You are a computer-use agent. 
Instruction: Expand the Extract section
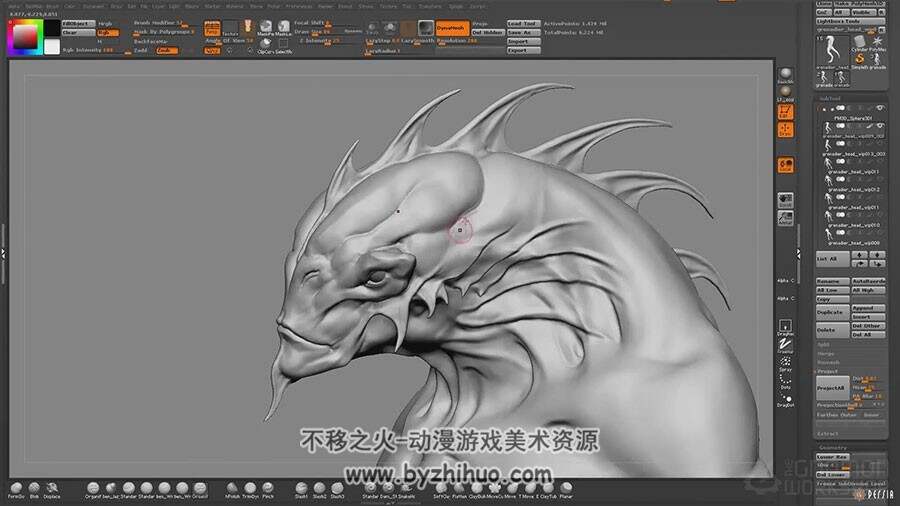coord(828,434)
